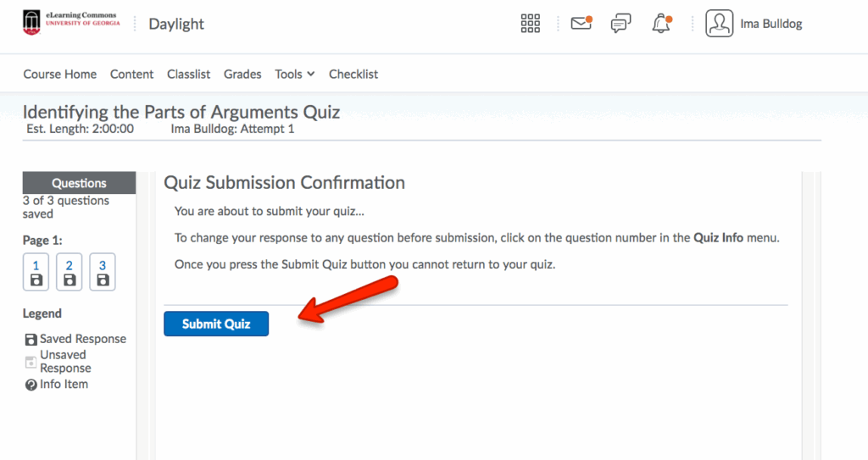
Task: Open the Classlist page
Action: coord(188,75)
